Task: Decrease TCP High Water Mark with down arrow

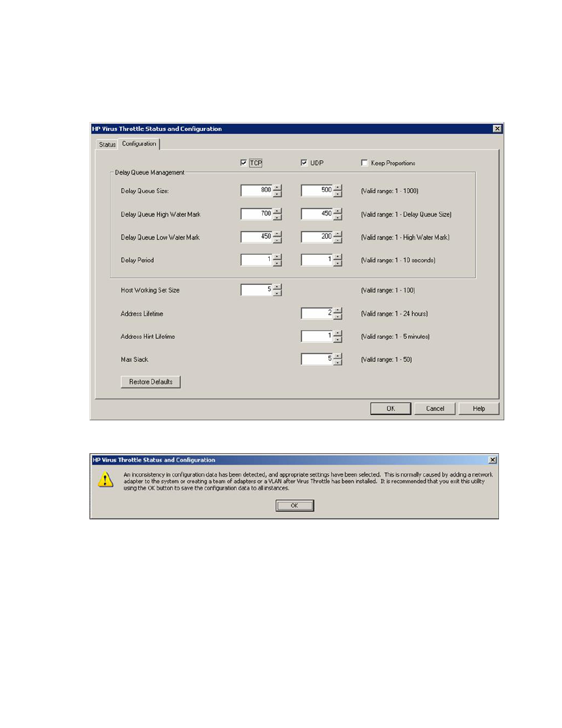Action: (x=277, y=217)
